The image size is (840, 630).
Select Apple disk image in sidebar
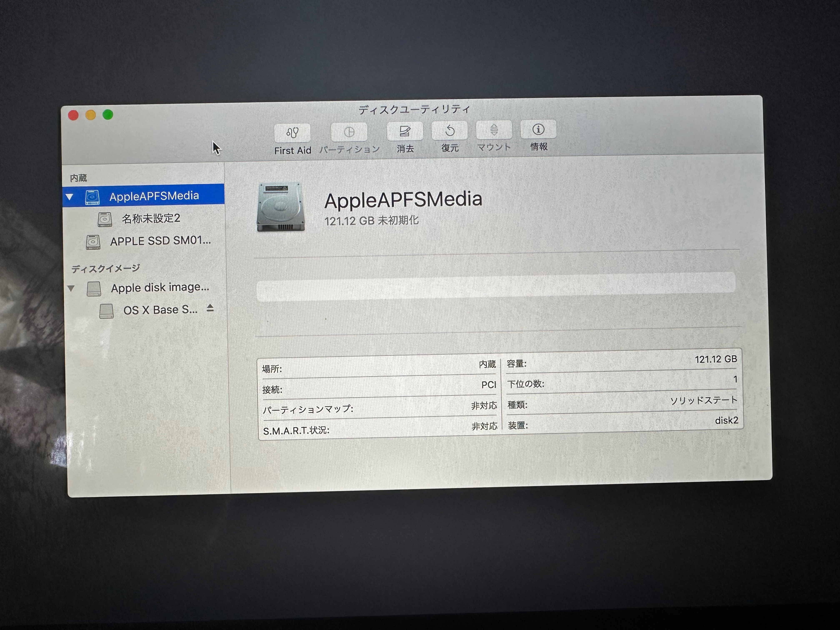pos(160,287)
